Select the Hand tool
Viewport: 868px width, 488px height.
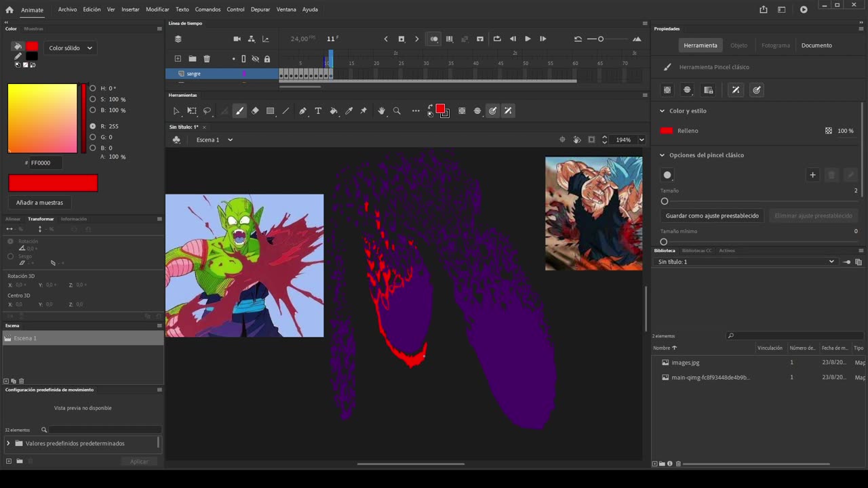point(382,110)
